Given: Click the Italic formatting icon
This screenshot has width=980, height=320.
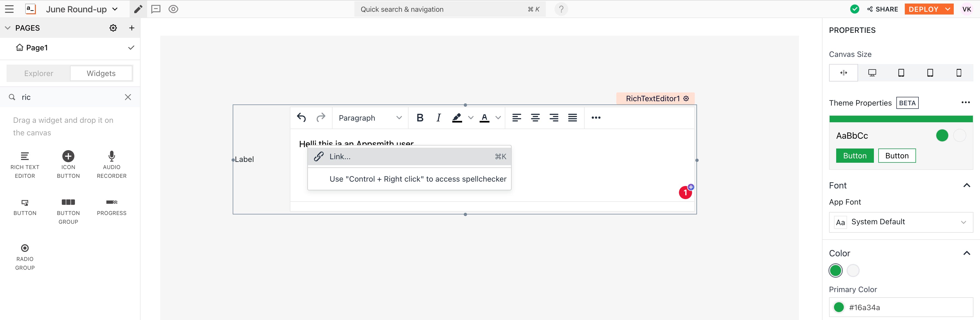Looking at the screenshot, I should pyautogui.click(x=438, y=118).
